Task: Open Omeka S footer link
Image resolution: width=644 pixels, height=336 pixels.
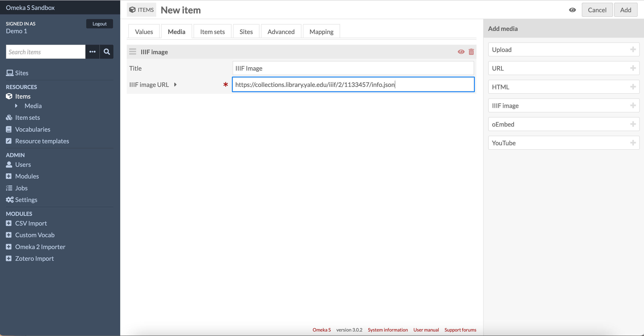Action: coord(321,330)
